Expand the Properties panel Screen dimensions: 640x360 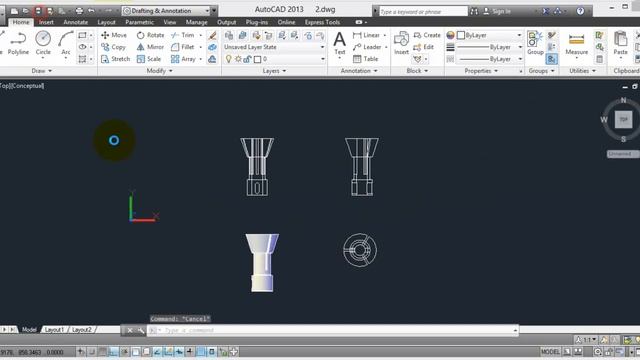tap(481, 71)
